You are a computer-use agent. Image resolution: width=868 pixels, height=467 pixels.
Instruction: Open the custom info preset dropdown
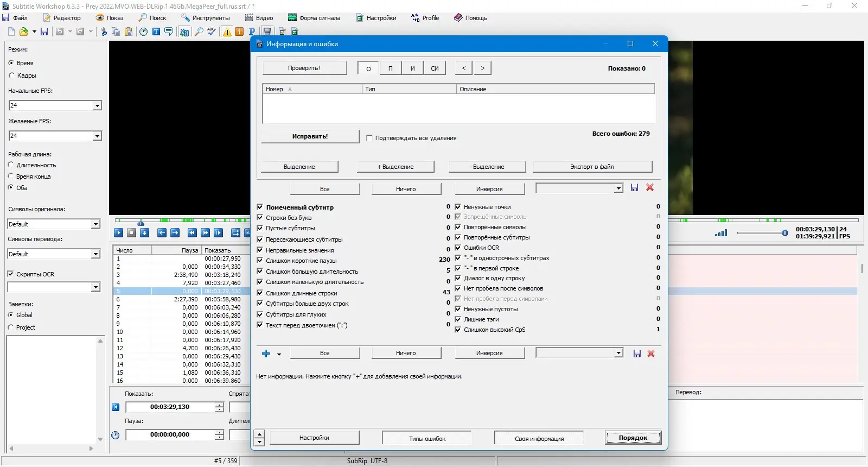(618, 353)
